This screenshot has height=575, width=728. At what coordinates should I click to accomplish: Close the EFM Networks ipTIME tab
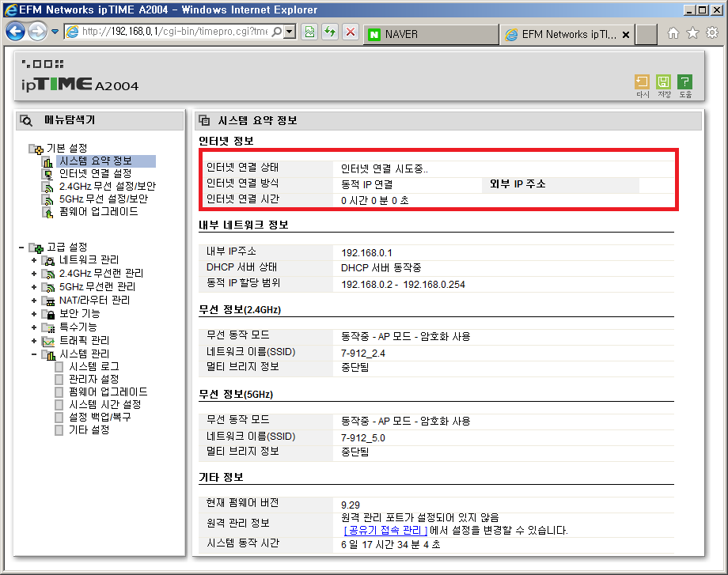(626, 34)
